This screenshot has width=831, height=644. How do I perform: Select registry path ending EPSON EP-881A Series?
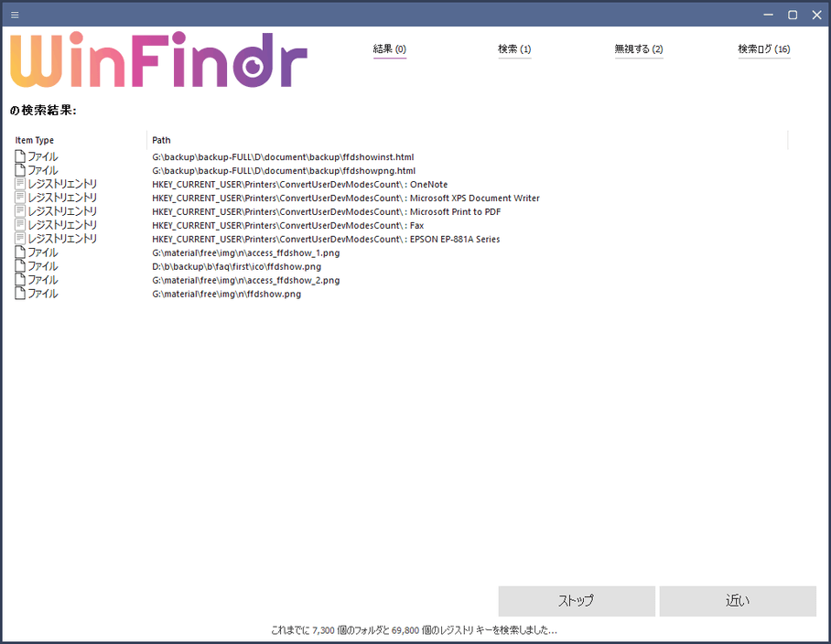point(326,240)
